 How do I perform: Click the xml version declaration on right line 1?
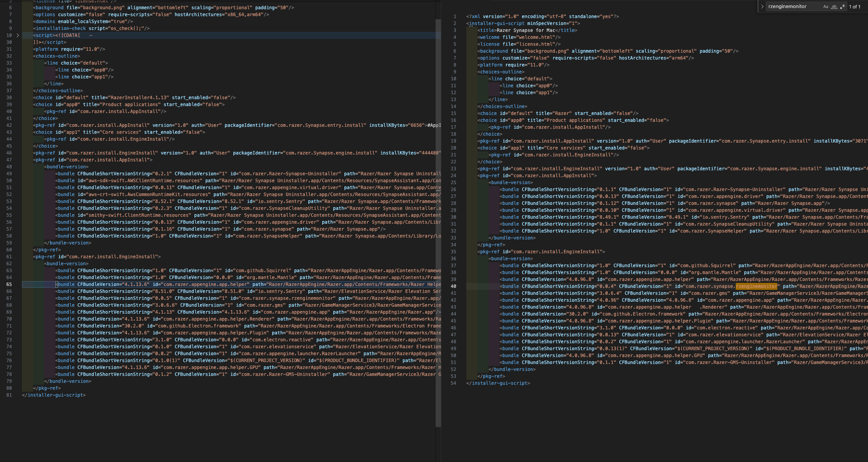tap(543, 17)
